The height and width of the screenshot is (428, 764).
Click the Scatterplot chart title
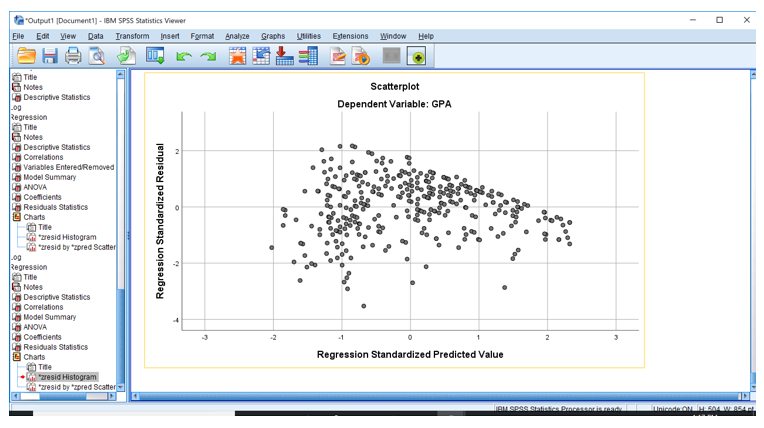pyautogui.click(x=395, y=86)
